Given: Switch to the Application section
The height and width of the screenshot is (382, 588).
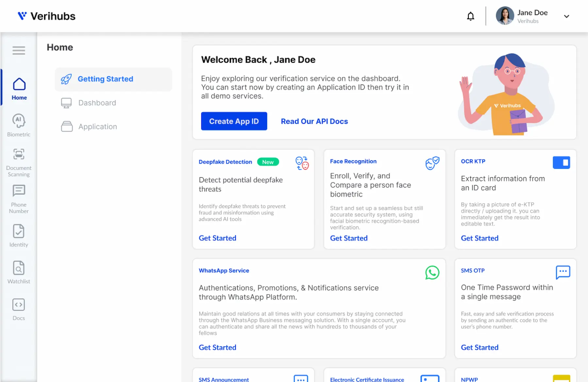Looking at the screenshot, I should 97,126.
